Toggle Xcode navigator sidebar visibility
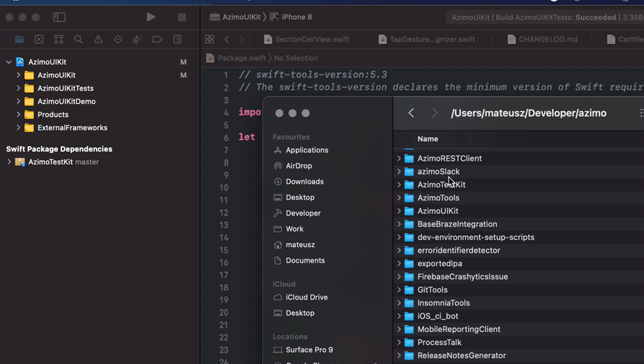Image resolution: width=644 pixels, height=364 pixels. pos(59,18)
